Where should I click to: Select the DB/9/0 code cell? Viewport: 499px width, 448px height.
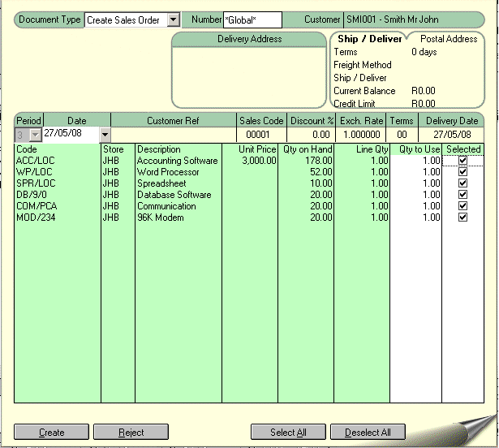tap(58, 195)
